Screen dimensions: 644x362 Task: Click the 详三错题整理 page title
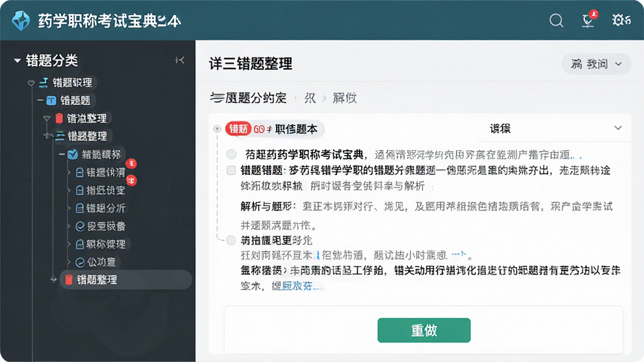(x=250, y=63)
